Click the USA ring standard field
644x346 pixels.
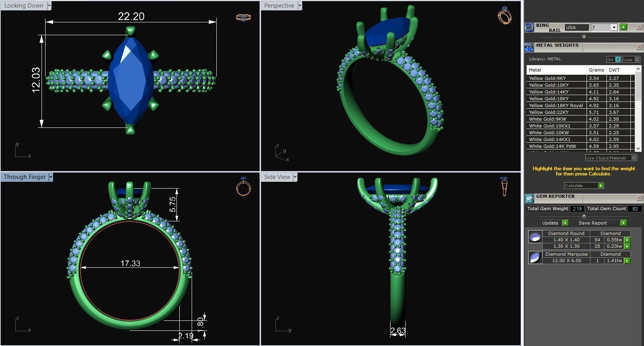tap(577, 28)
